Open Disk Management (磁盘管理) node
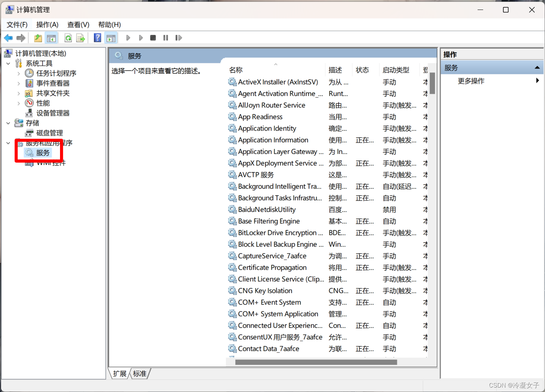The width and height of the screenshot is (545, 392). (x=49, y=133)
